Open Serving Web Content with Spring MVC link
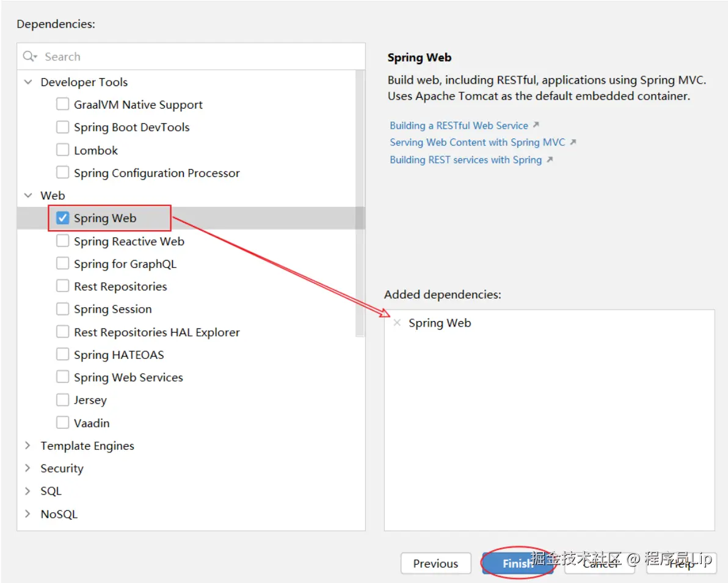 [477, 142]
